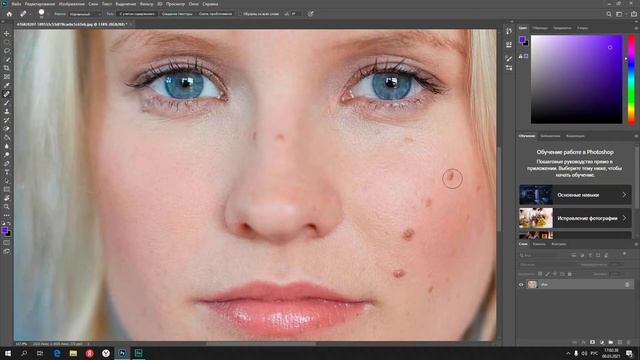Click the layer thumbnail in Layers panel

[x=532, y=284]
